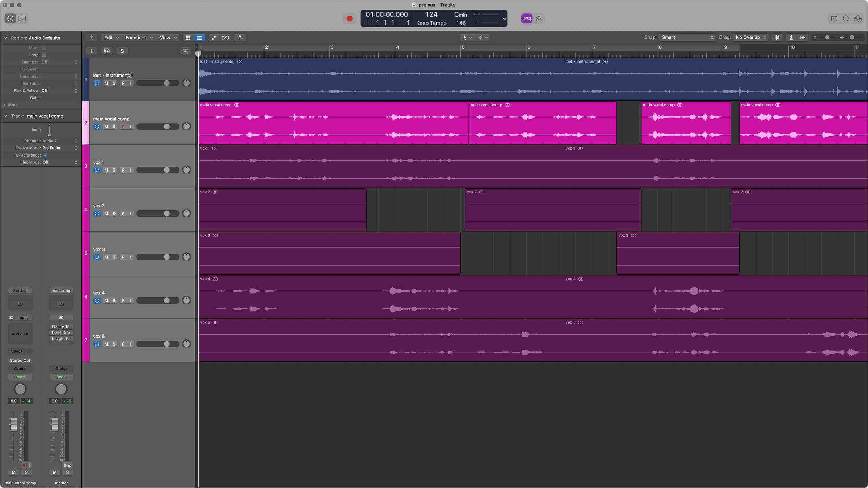
Task: Open the Snap Smart dropdown
Action: [x=686, y=37]
